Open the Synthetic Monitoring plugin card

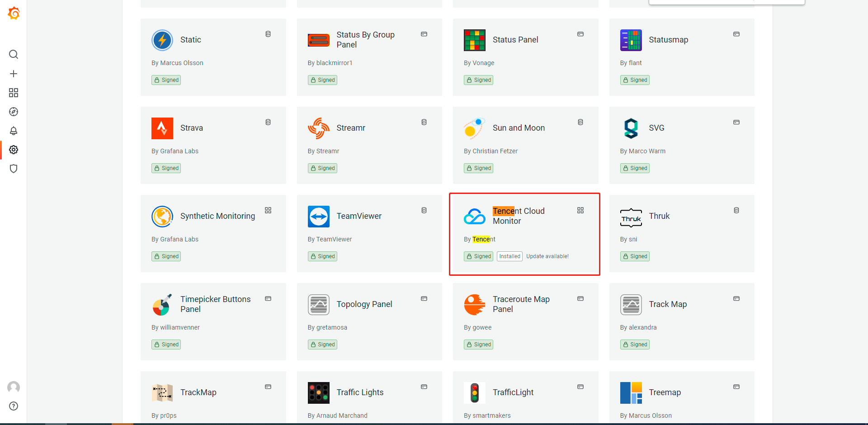(x=213, y=233)
